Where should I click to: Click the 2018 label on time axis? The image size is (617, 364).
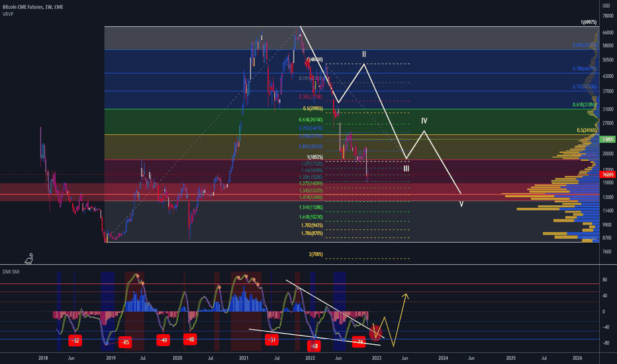pyautogui.click(x=43, y=358)
